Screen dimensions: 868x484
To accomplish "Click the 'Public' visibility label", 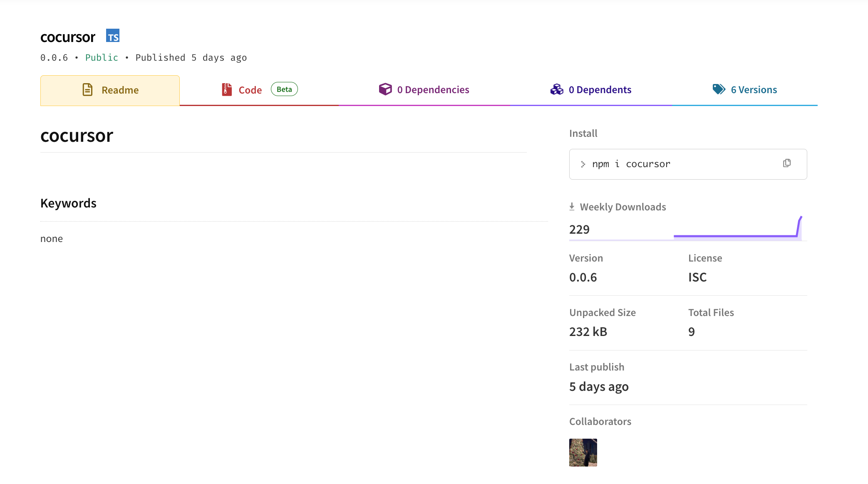I will pos(102,58).
